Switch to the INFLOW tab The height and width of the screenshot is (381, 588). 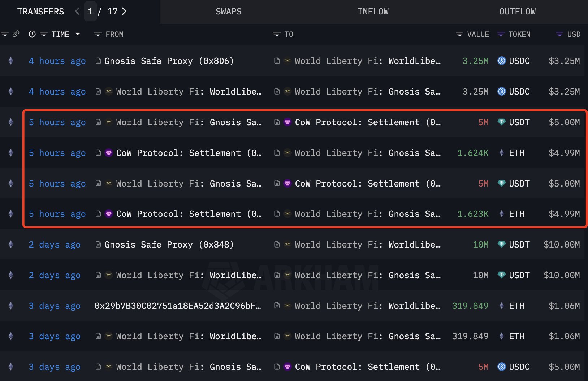(x=373, y=12)
